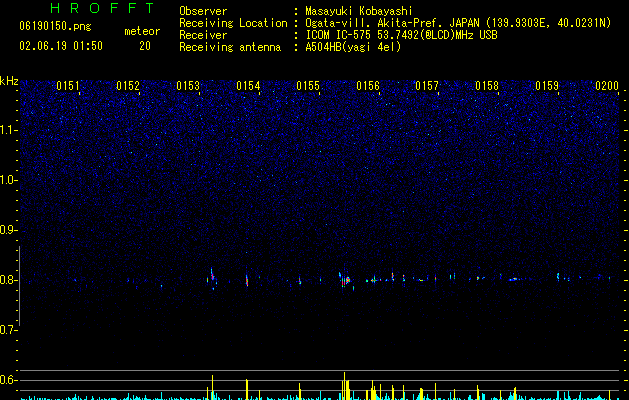Viewport: 629px width, 400px height.
Task: Click the meteor echo just before 0154
Action: (x=247, y=280)
